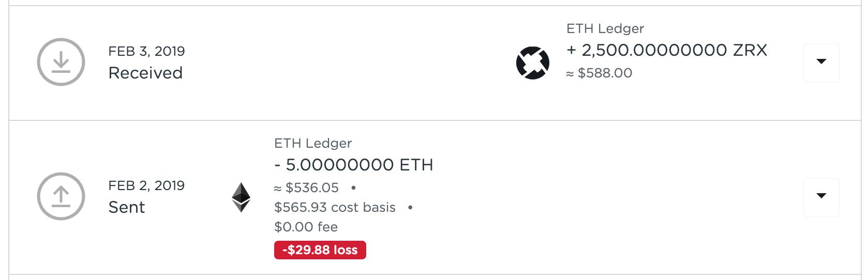Select the + 2,500.00000000 ZRX amount
Viewport: 868px width, 280px height.
pos(667,50)
